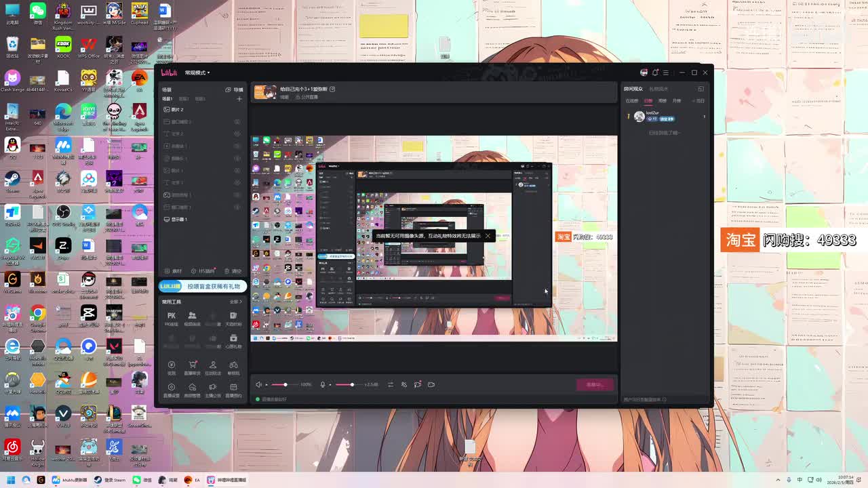Select the 月榜 ranking tab
The width and height of the screenshot is (868, 488).
tap(677, 101)
